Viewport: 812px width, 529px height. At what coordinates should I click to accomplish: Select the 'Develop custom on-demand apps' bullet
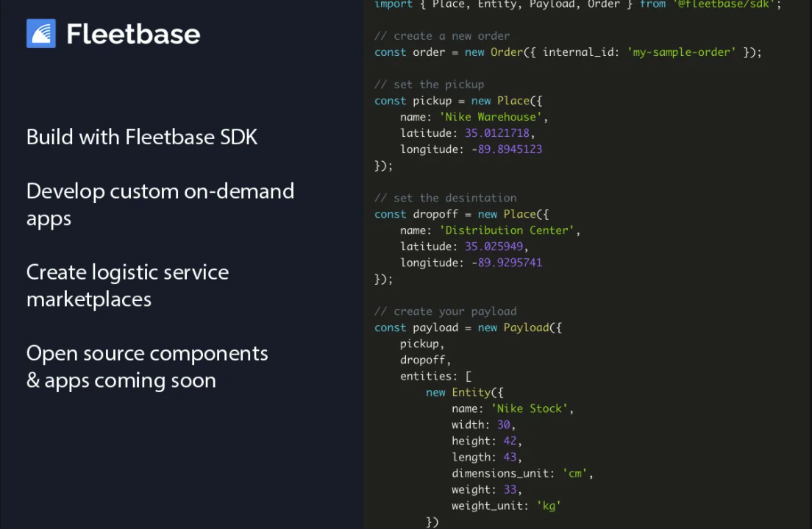click(x=160, y=205)
